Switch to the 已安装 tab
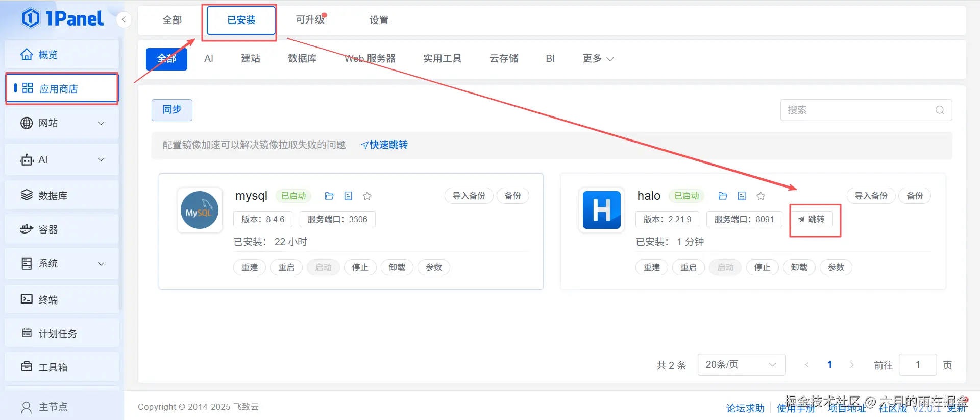980x420 pixels. pos(241,20)
